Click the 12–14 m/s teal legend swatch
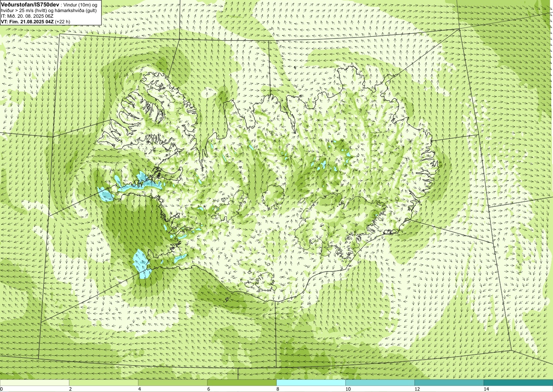 click(x=449, y=383)
